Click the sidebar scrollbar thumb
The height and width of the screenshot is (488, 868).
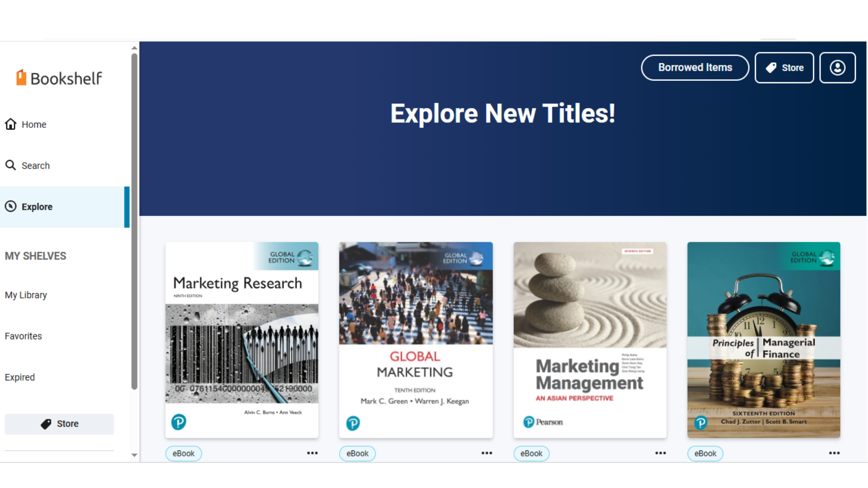[134, 221]
